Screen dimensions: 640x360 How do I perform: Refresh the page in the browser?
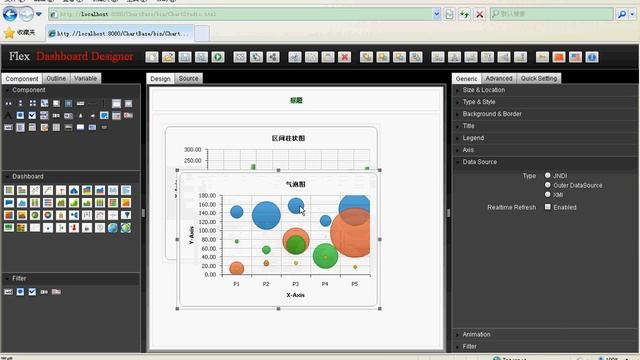click(464, 14)
